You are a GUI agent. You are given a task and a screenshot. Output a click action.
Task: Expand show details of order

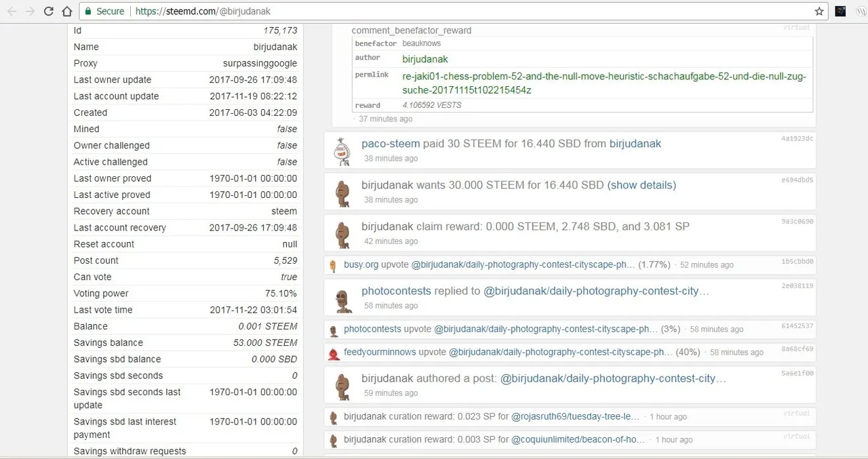coord(642,185)
